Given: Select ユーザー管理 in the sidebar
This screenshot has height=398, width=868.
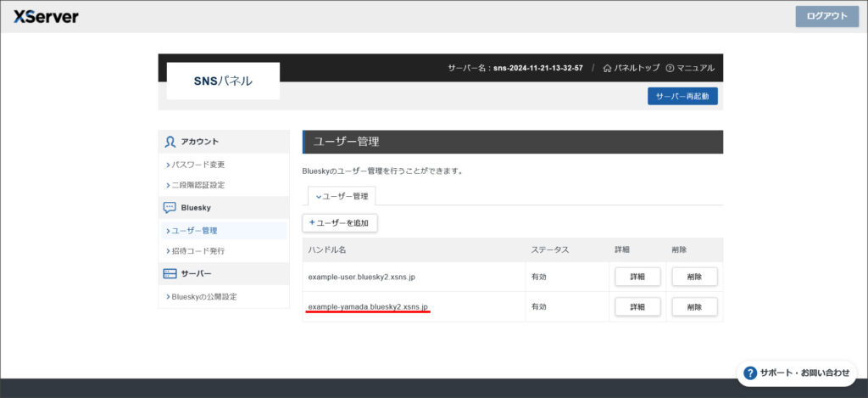Looking at the screenshot, I should tap(194, 230).
